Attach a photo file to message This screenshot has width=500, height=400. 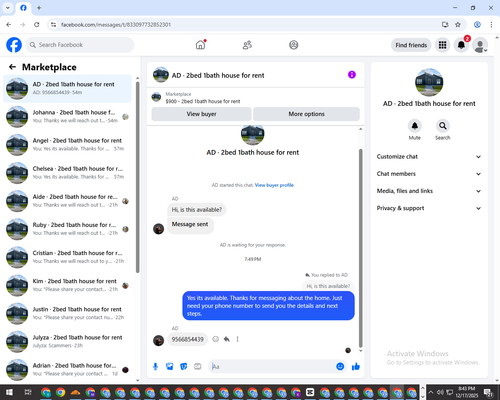pos(170,367)
